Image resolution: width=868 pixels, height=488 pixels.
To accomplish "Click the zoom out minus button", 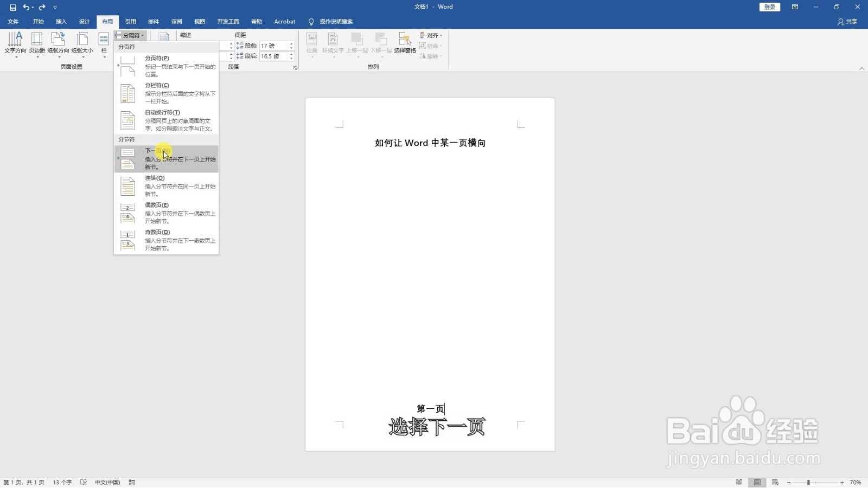I will point(789,483).
